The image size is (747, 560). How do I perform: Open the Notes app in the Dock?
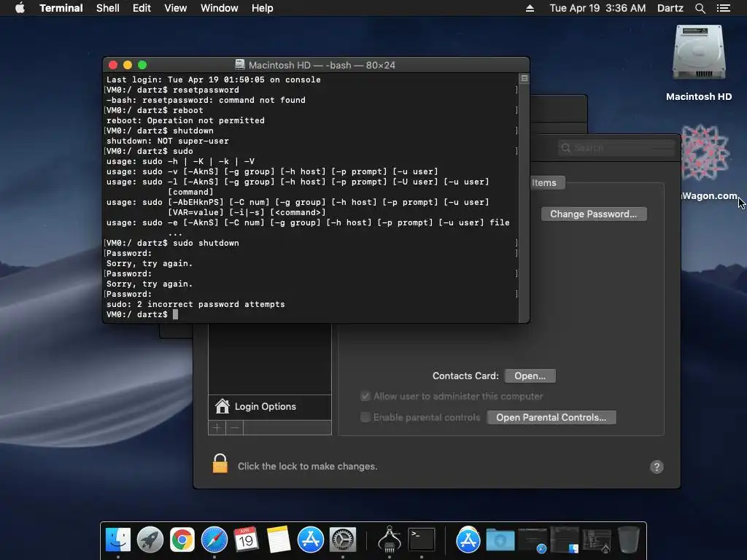coord(279,540)
